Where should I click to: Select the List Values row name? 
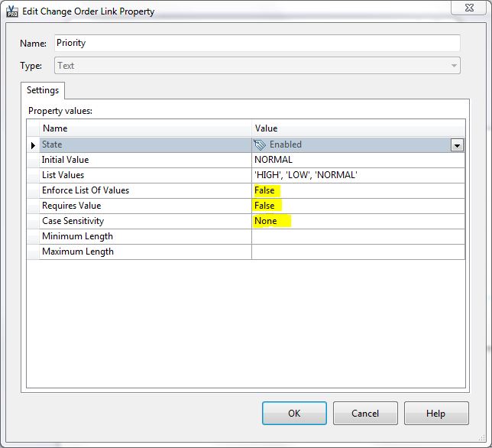[x=145, y=175]
